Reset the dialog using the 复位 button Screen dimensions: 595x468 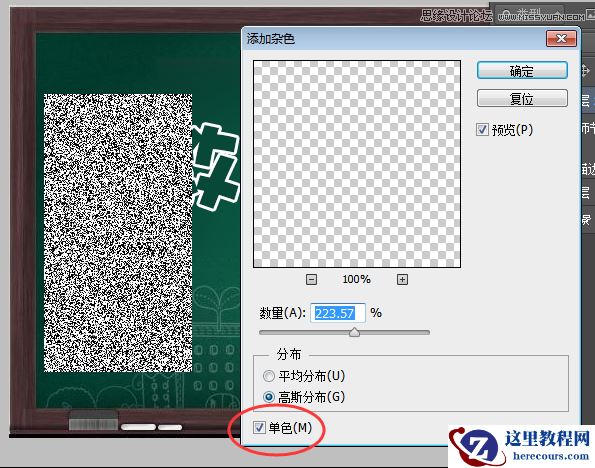522,99
